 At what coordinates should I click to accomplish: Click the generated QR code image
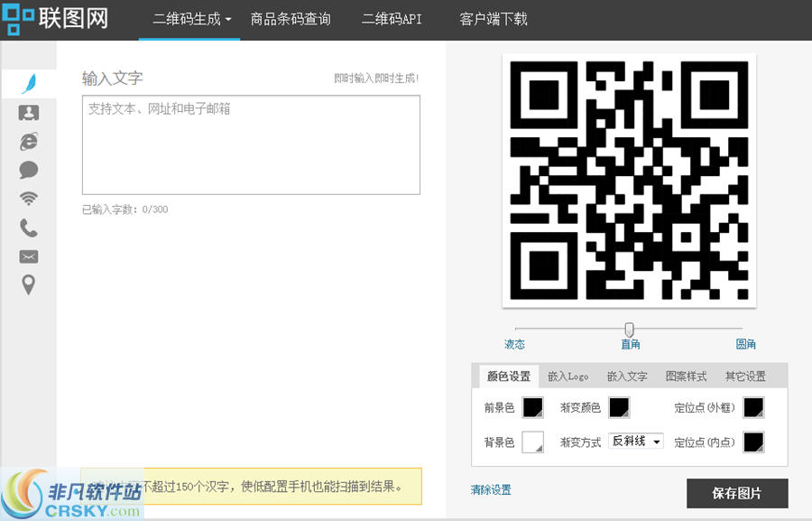(x=629, y=181)
